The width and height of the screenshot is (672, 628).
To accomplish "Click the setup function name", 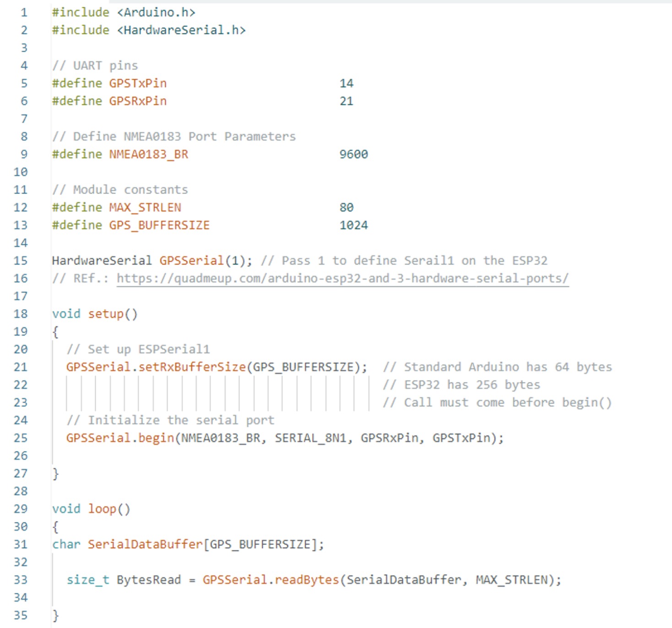I will tap(106, 314).
